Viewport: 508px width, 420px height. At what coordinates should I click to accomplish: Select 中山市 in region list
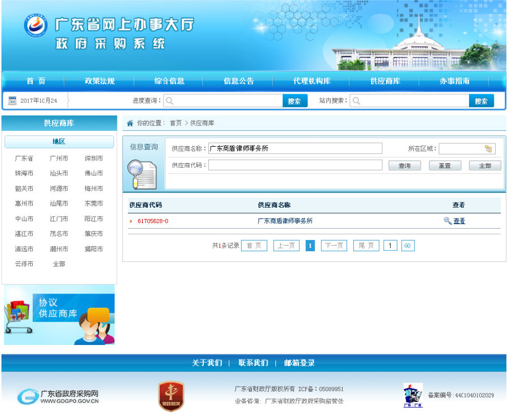pyautogui.click(x=24, y=218)
